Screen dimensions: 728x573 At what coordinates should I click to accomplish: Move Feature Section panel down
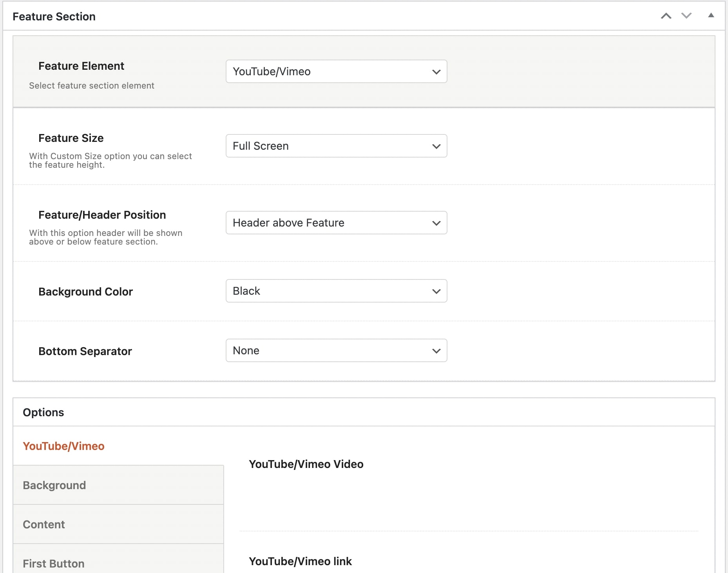(x=686, y=16)
